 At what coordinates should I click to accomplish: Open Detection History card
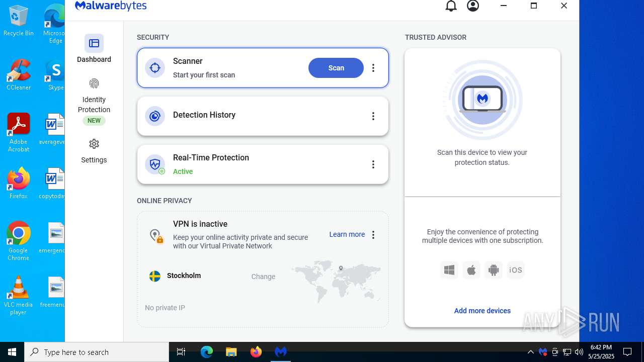coord(263,116)
